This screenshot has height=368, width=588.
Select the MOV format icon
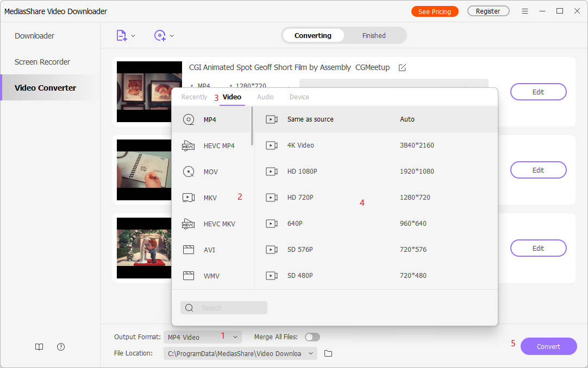[189, 172]
